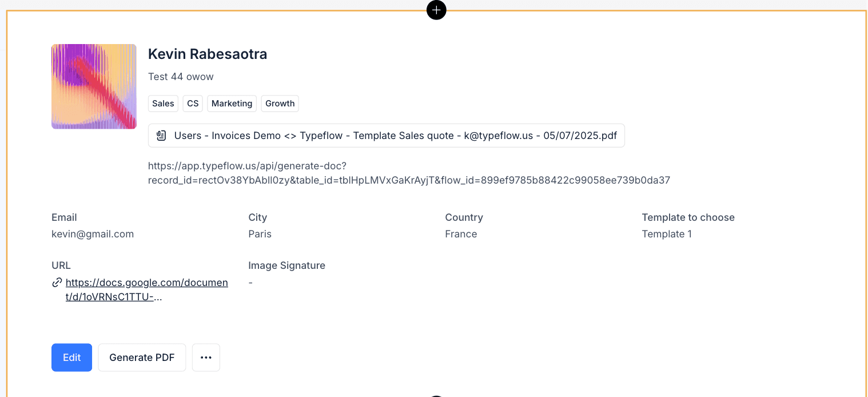Click the blue Edit button
The width and height of the screenshot is (868, 397).
click(71, 358)
